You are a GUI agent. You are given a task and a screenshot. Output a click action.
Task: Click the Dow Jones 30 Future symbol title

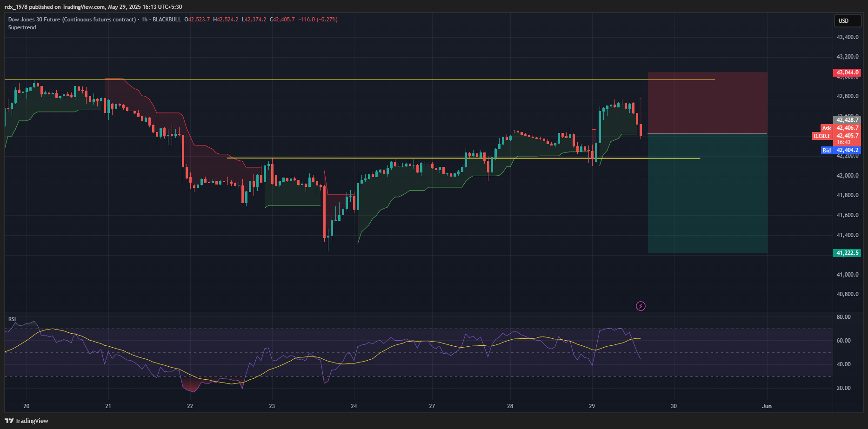point(72,20)
